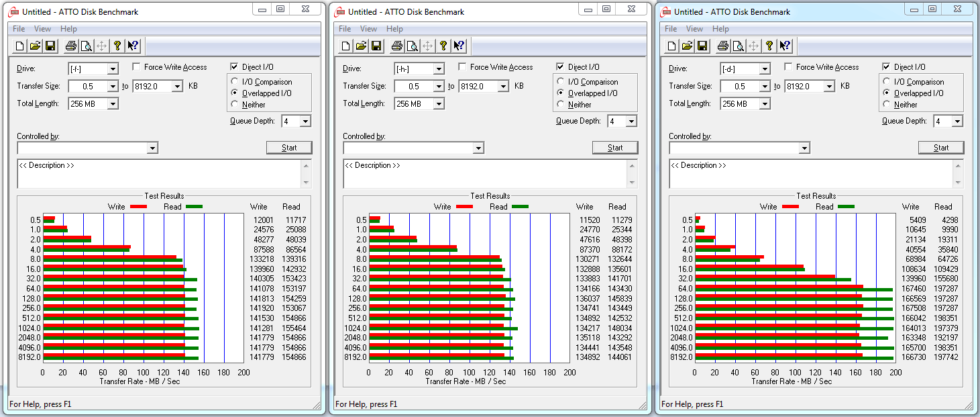Open Print Preview in drive h window

tap(413, 46)
